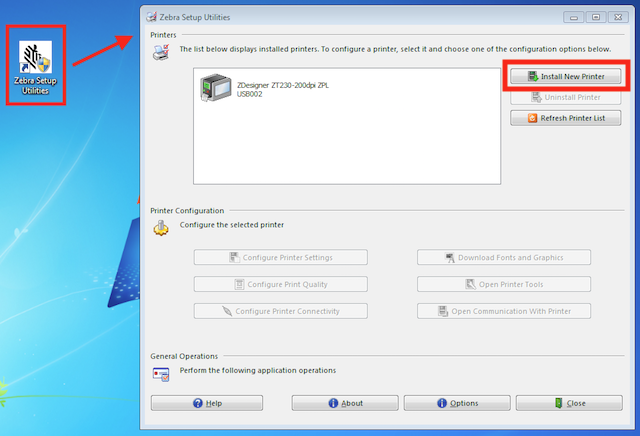Viewport: 640px width, 436px height.
Task: Click the green Close button
Action: [569, 403]
